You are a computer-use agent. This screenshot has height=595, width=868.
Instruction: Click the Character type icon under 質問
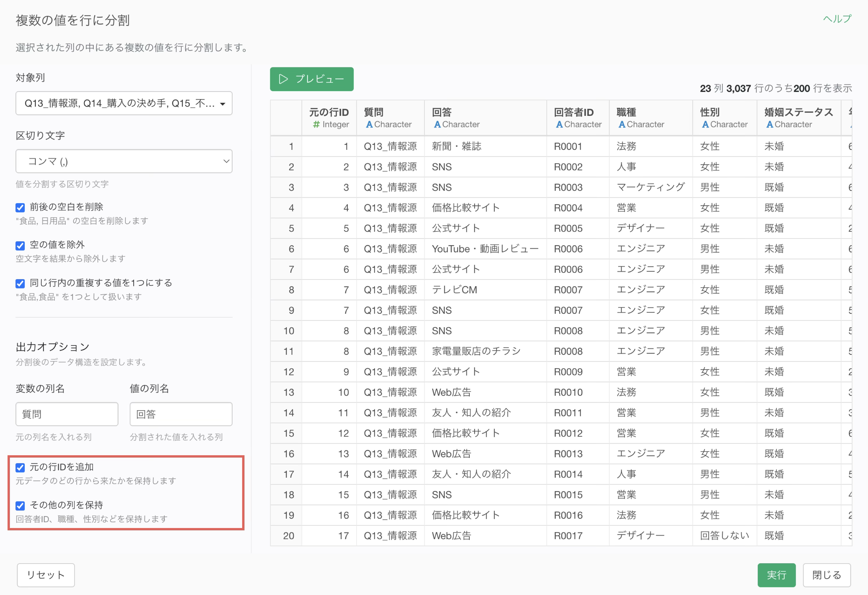(x=369, y=124)
